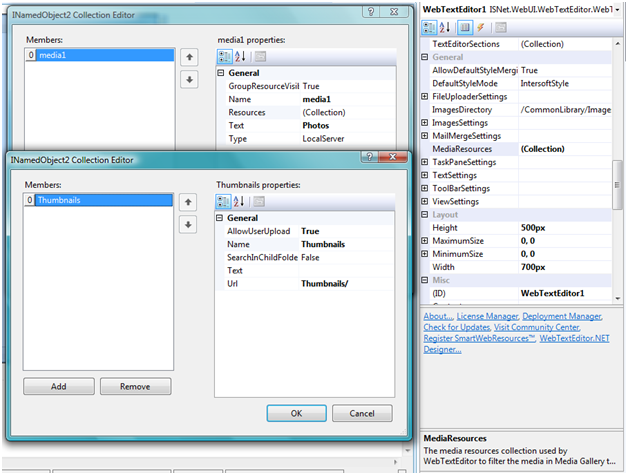This screenshot has height=475, width=628.
Task: Expand the ImagesSettings property node
Action: [x=426, y=123]
